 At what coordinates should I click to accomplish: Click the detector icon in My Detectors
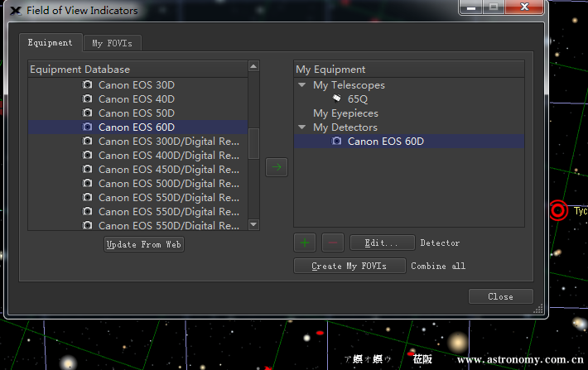(x=336, y=142)
